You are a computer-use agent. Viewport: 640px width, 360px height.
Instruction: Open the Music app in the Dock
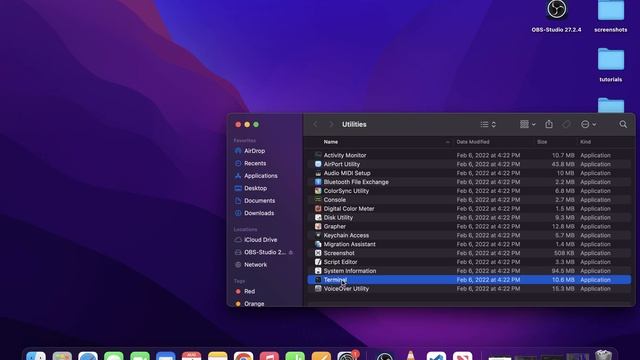(269, 355)
